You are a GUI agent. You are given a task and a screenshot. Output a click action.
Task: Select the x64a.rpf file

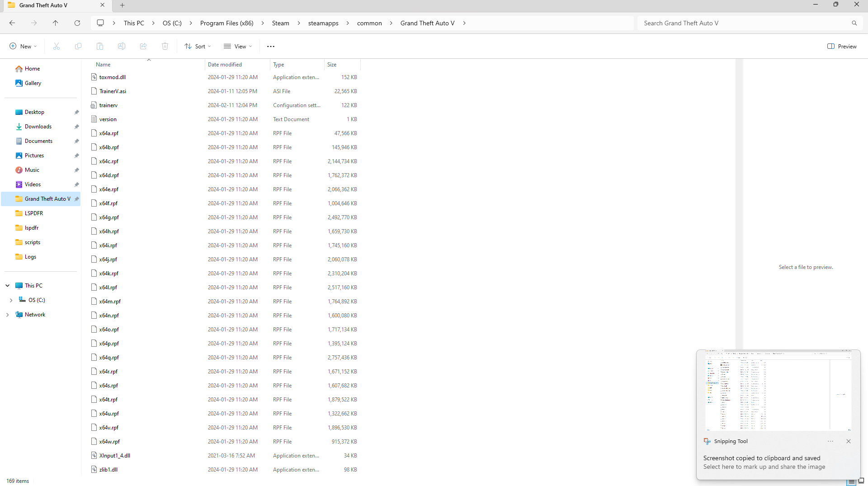pos(109,133)
